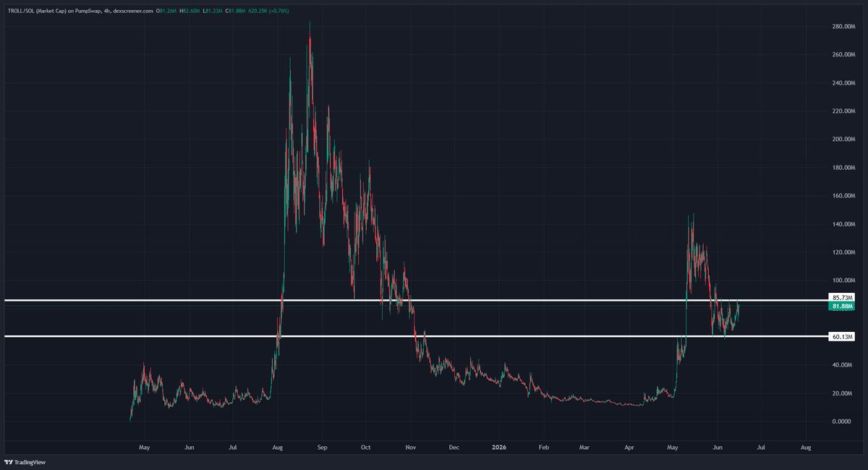Click the 100.00M price axis label
Viewport: 868px width, 470px height.
coord(844,281)
